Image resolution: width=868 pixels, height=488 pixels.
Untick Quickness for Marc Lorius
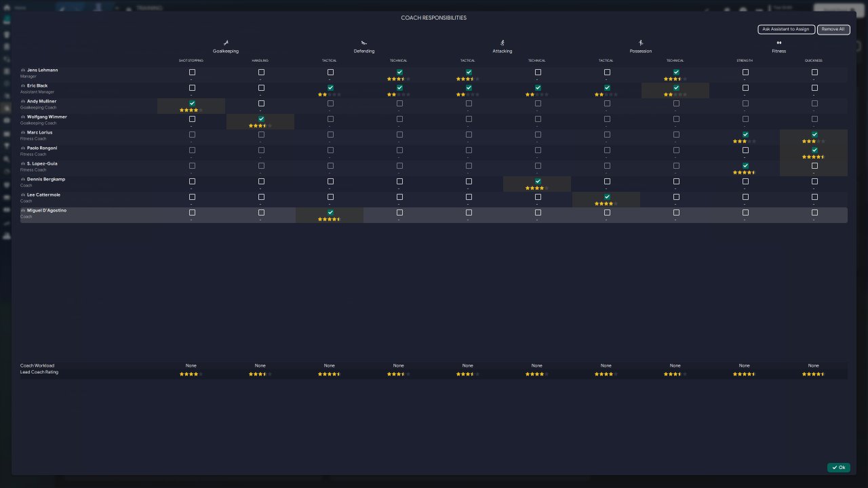click(814, 134)
